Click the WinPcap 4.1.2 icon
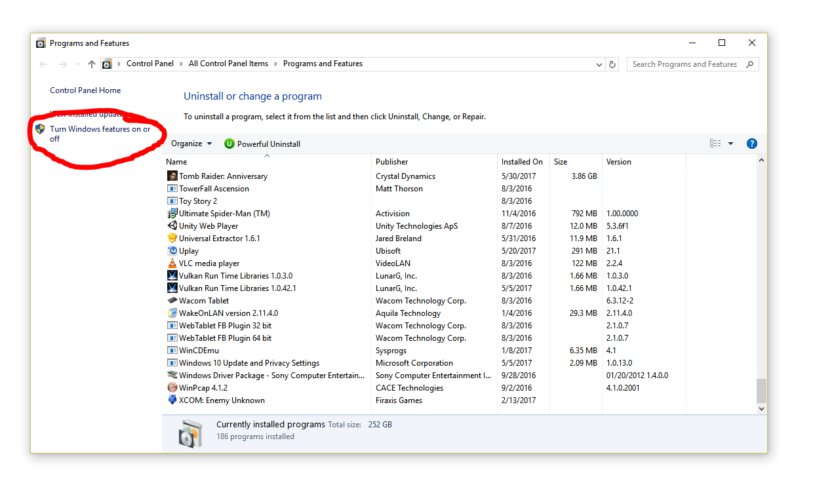The image size is (813, 504). pyautogui.click(x=172, y=388)
